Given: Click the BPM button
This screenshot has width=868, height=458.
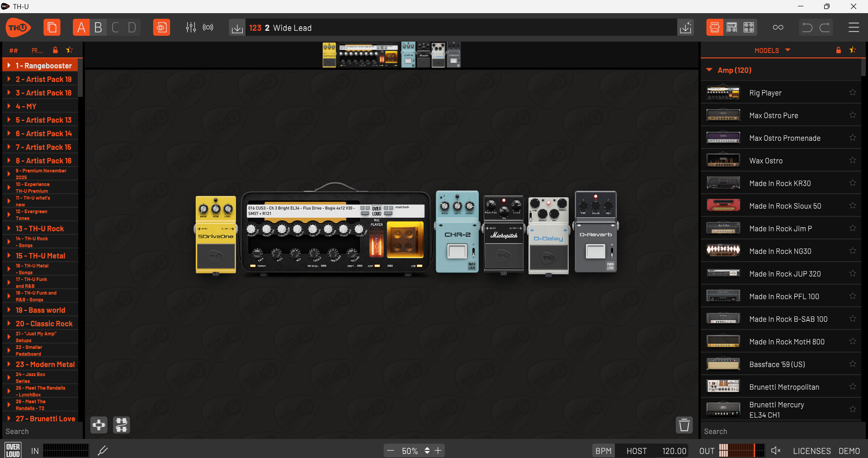Looking at the screenshot, I should pyautogui.click(x=604, y=451).
